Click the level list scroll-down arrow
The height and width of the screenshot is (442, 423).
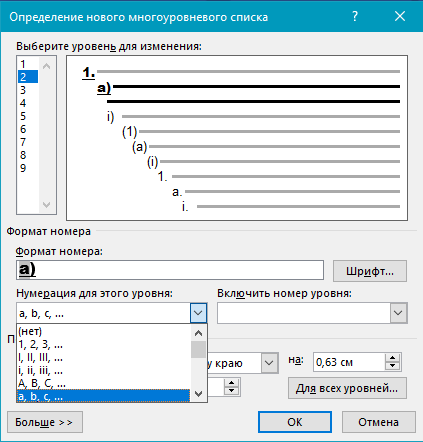pos(47,205)
